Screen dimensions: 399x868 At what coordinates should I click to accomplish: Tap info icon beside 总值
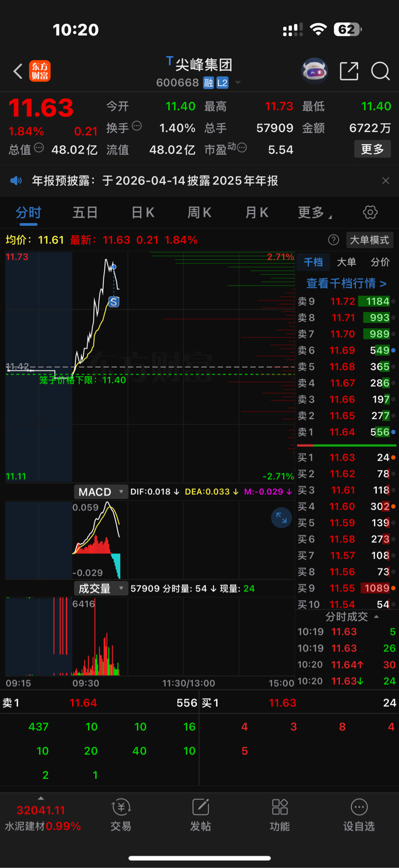(x=39, y=148)
